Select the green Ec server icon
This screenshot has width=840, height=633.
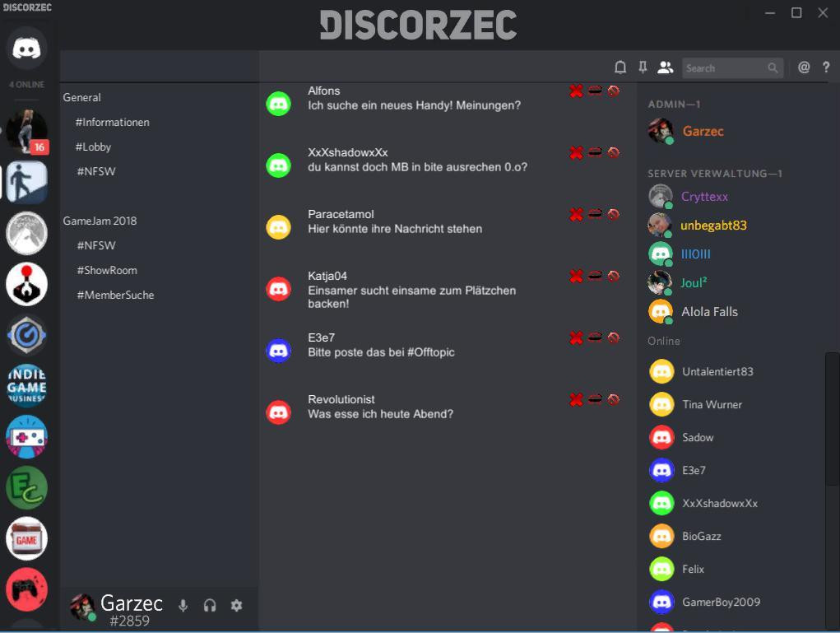26,488
